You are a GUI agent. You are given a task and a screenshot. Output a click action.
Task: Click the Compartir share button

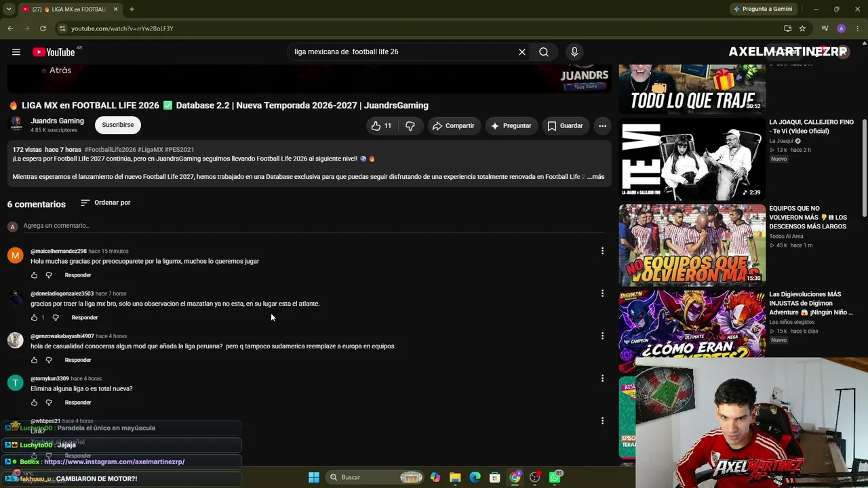454,126
